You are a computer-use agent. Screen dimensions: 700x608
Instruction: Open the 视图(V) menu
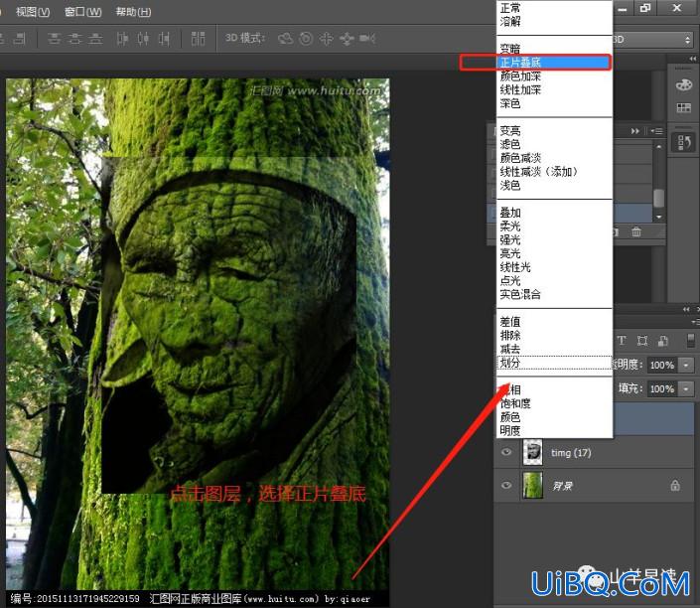click(33, 12)
